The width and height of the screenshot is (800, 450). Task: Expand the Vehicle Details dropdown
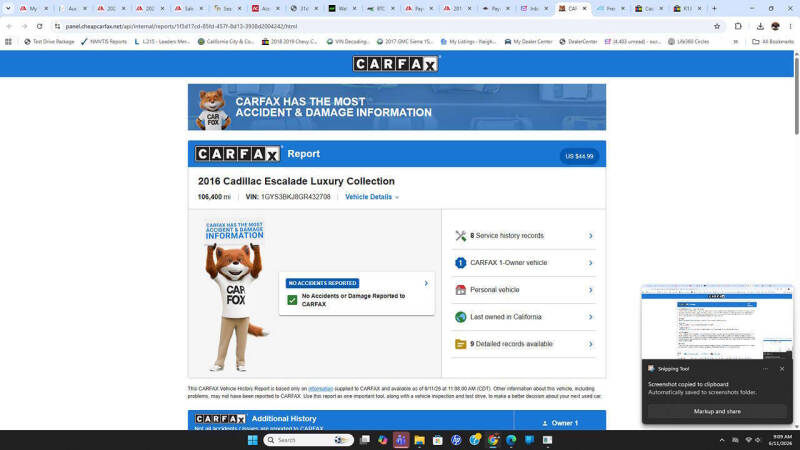pyautogui.click(x=372, y=197)
